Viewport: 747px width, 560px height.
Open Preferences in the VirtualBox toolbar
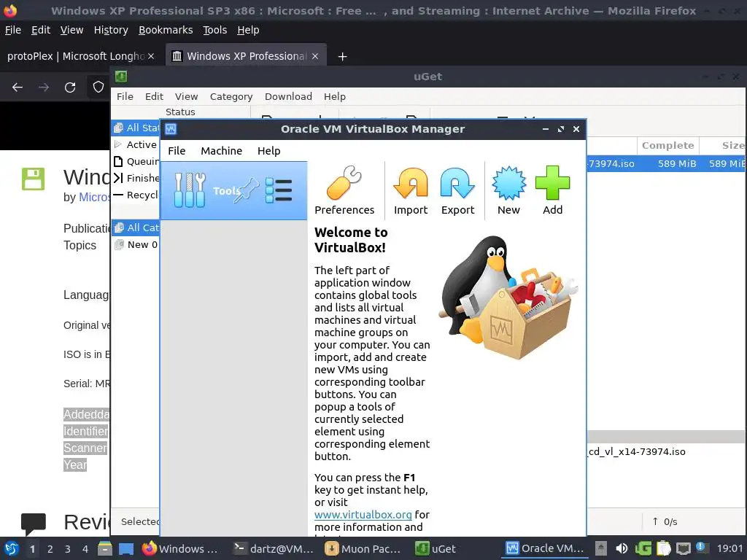click(344, 190)
